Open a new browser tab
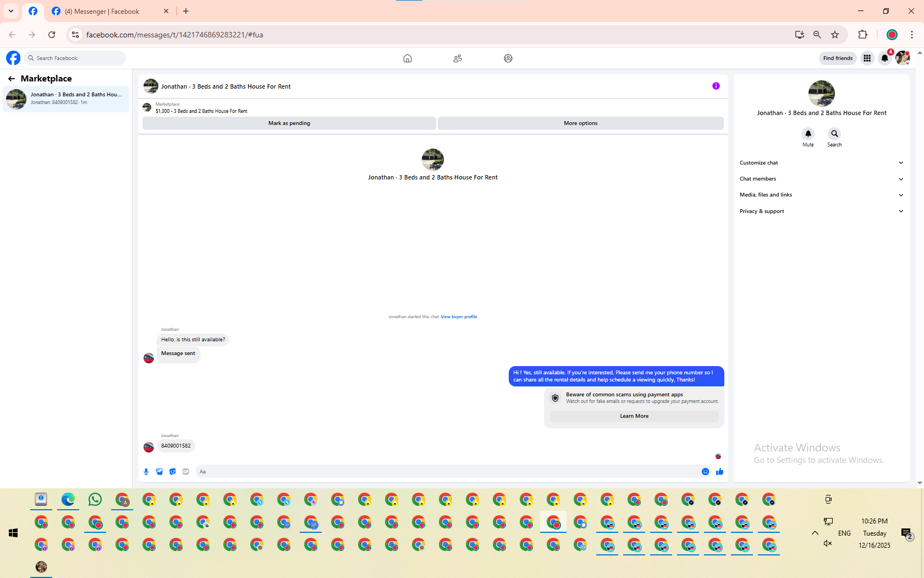 tap(186, 11)
